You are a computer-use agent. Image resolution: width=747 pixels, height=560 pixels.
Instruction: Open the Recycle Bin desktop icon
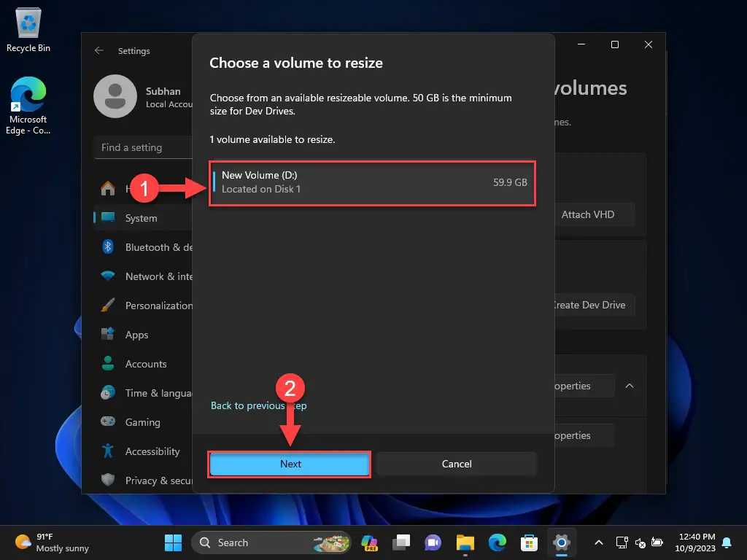[28, 29]
